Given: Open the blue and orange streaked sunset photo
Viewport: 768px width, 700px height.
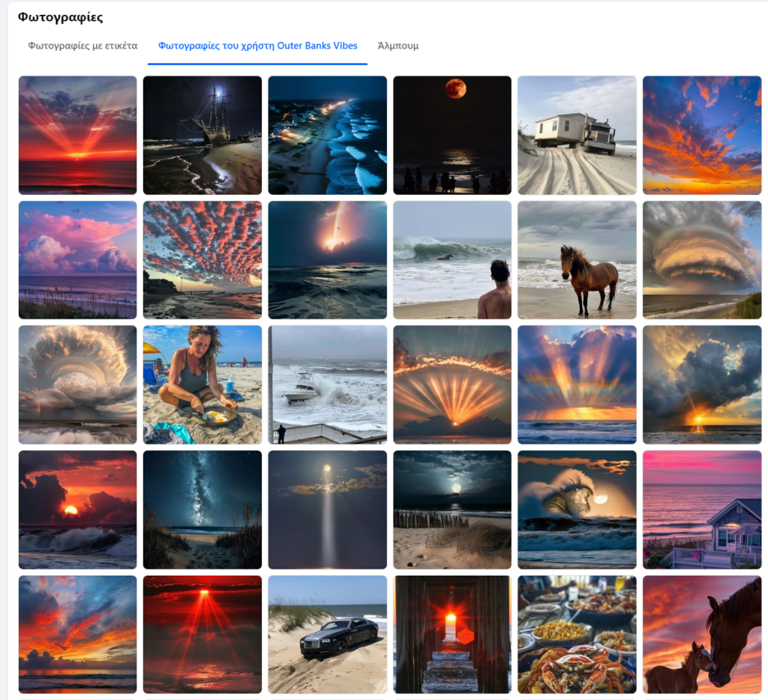Looking at the screenshot, I should tap(78, 634).
